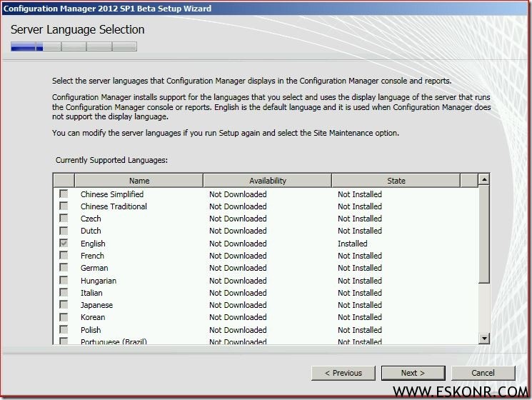Click the Next button
Viewport: 532px width, 400px height.
tap(413, 373)
